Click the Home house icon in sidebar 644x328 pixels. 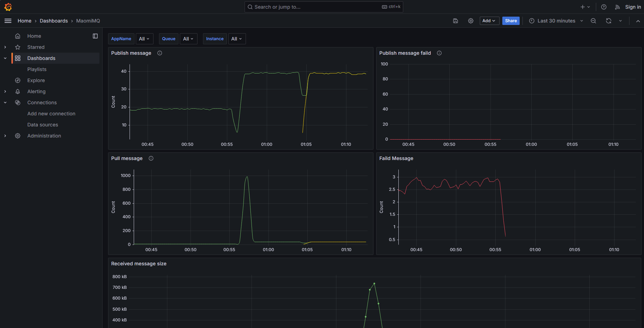point(18,36)
